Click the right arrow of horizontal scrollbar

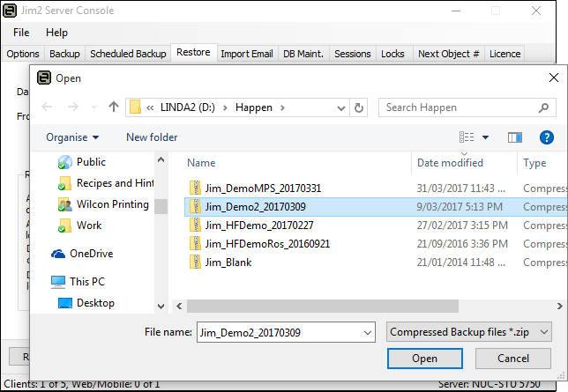tap(560, 307)
